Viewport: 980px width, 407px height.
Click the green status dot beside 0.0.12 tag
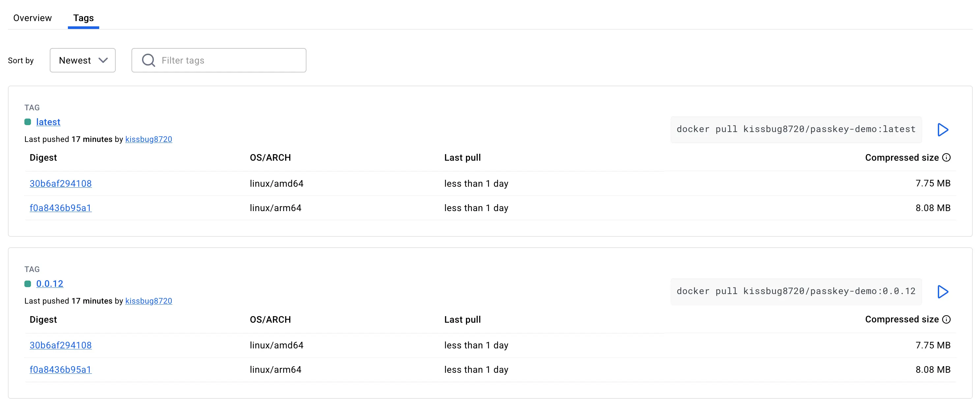click(28, 284)
